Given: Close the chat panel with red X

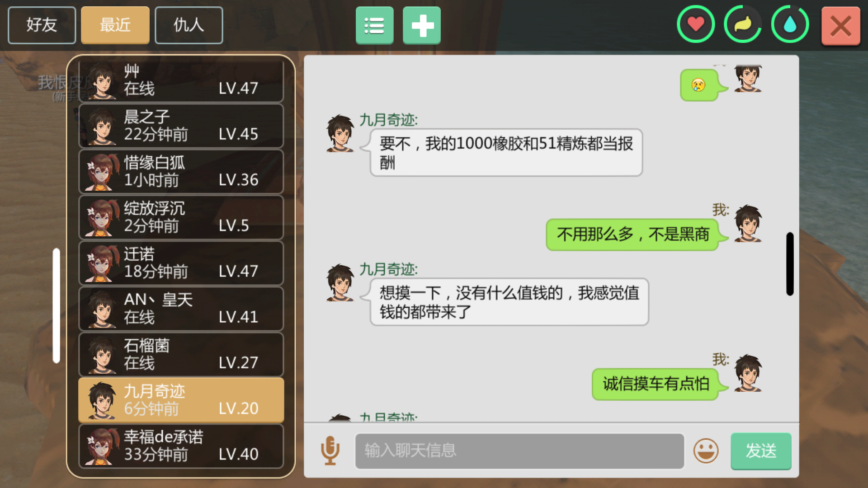Looking at the screenshot, I should click(841, 26).
